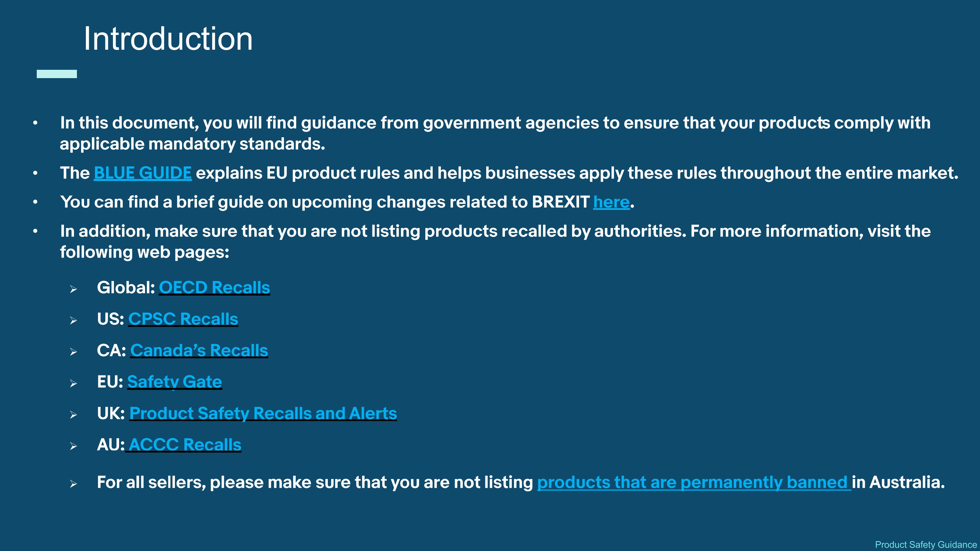Open the OECD Recalls link

pyautogui.click(x=214, y=287)
